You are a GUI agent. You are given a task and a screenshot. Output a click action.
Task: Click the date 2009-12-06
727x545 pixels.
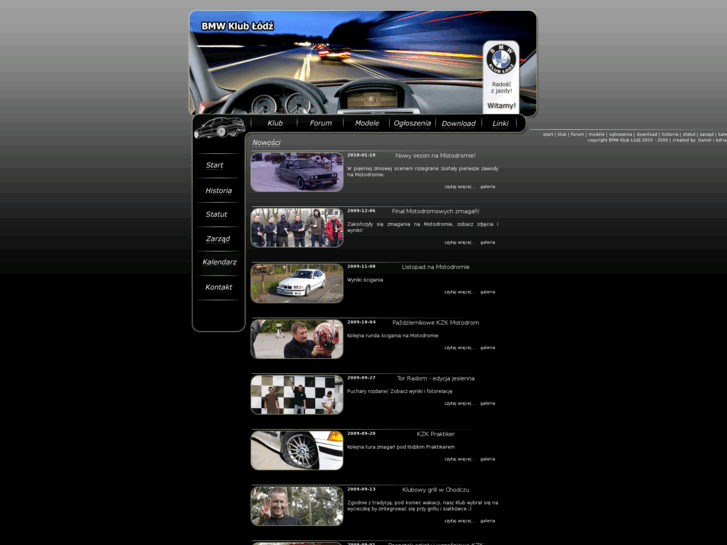pyautogui.click(x=361, y=211)
